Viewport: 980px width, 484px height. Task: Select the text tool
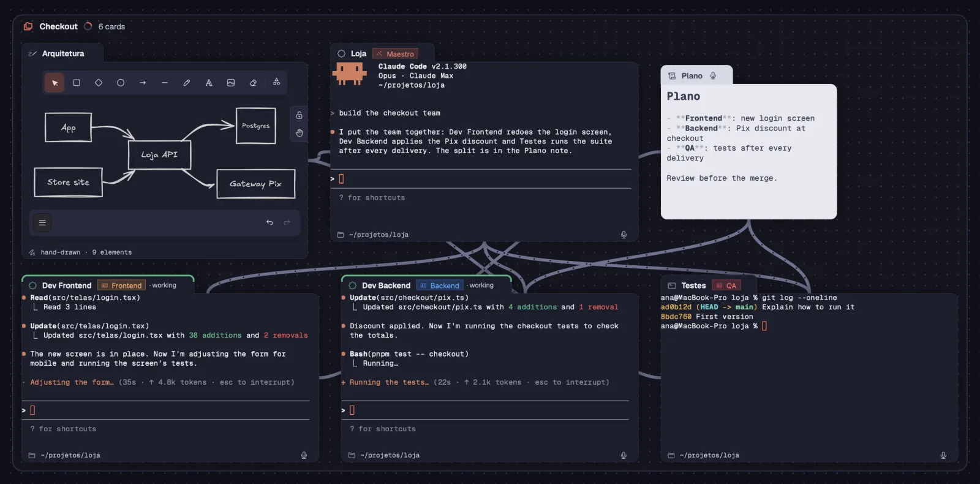point(209,83)
